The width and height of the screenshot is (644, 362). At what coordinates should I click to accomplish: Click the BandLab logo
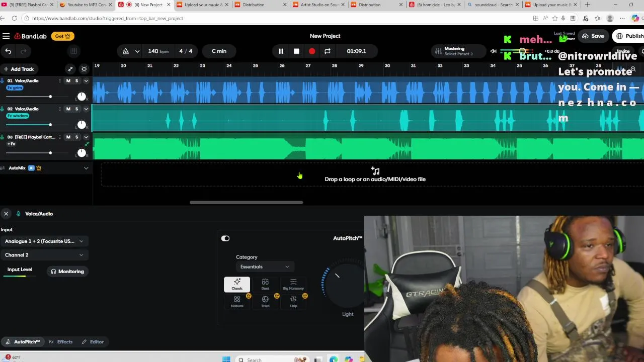click(30, 36)
